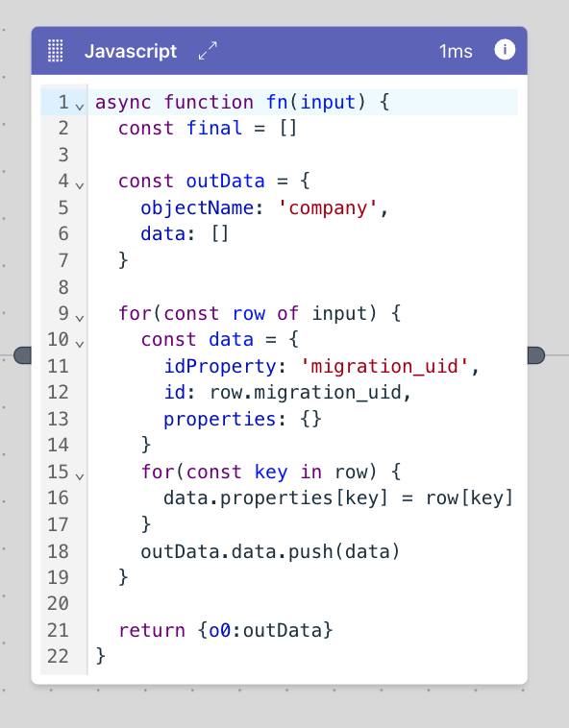
Task: Click the Javascript node title
Action: coord(131,51)
